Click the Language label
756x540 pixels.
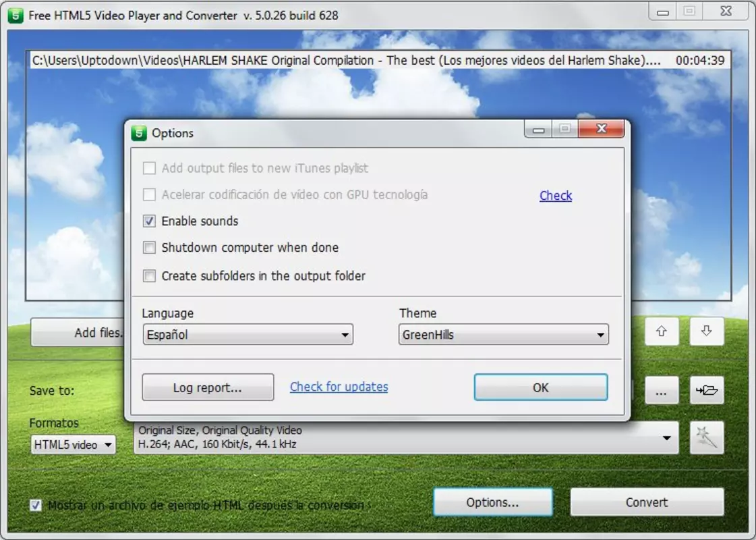168,313
